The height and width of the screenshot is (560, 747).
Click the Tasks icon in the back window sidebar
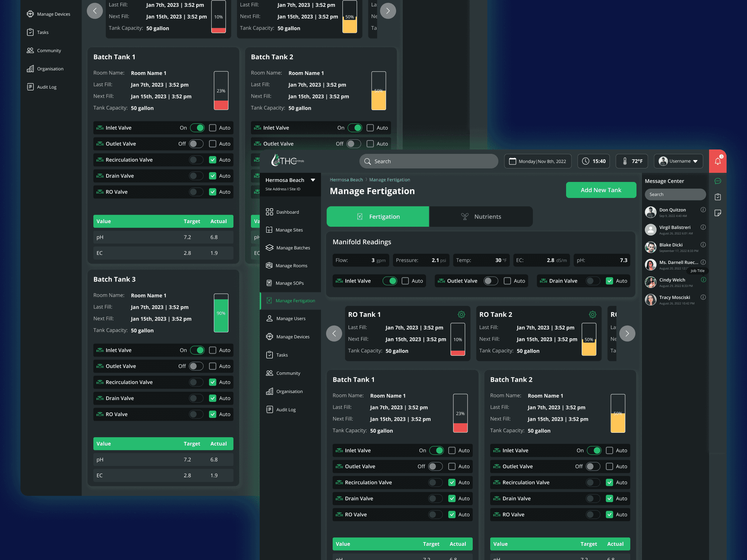[x=30, y=32]
